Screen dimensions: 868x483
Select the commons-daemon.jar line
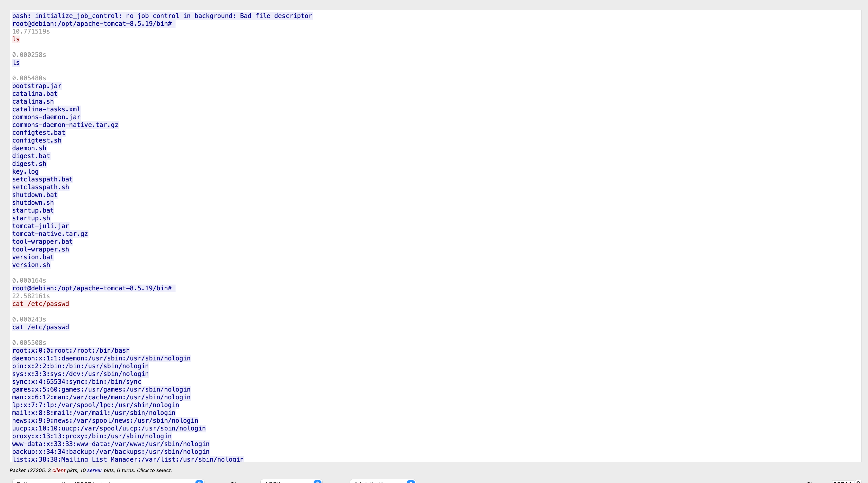click(x=46, y=117)
